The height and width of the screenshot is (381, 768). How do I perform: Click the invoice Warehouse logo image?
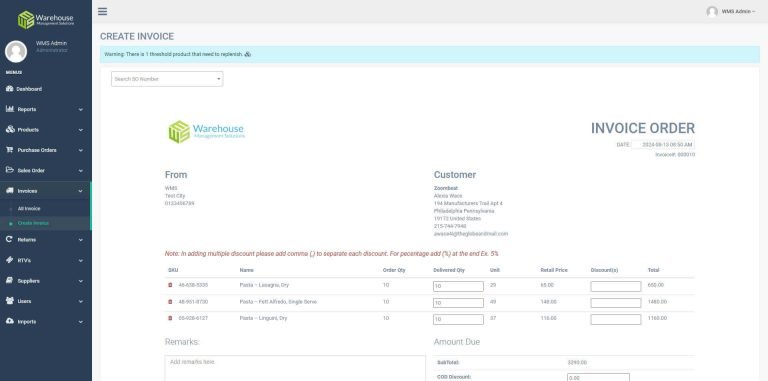206,132
